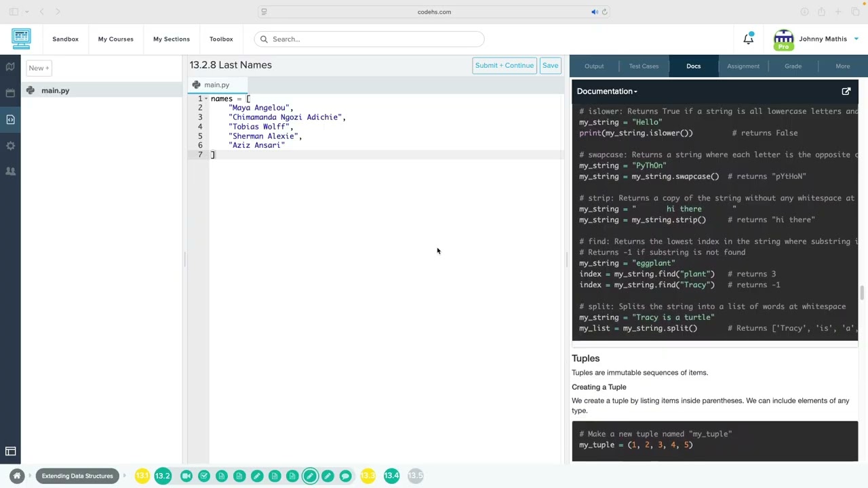This screenshot has height=488, width=868.
Task: Select the Docs tab
Action: click(693, 66)
